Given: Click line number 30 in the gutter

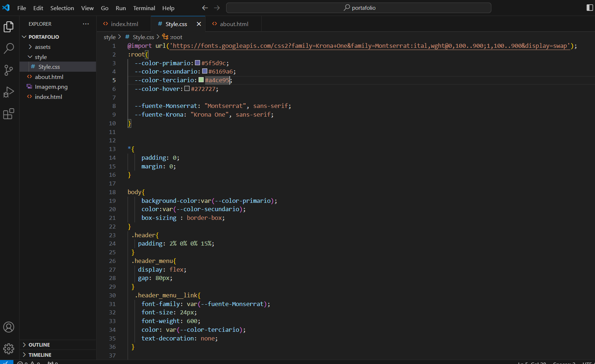Looking at the screenshot, I should 112,295.
